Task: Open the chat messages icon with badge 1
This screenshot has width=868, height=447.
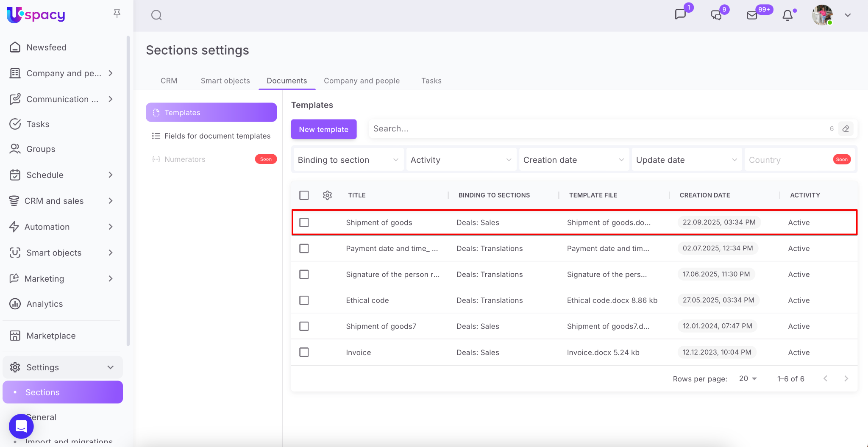Action: tap(680, 14)
